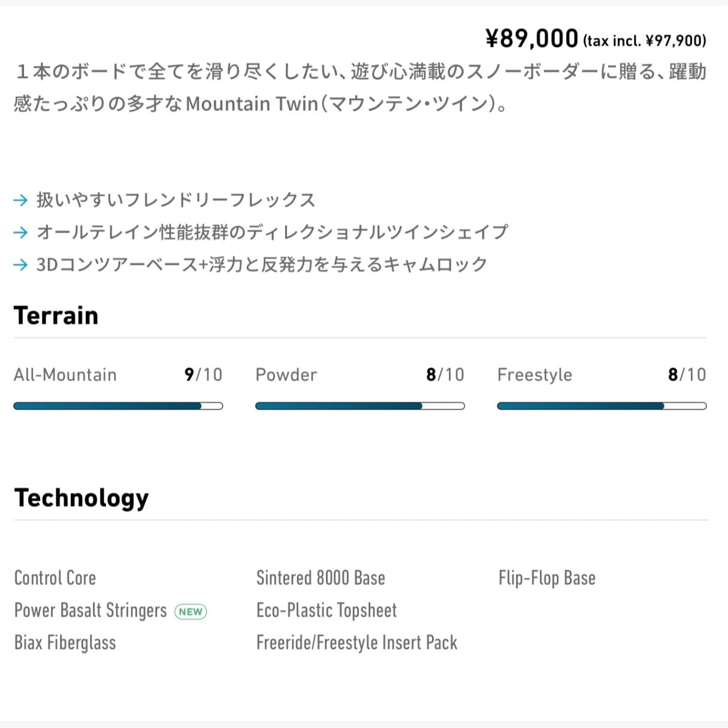
Task: Click the Powder 8/10 score
Action: point(445,375)
